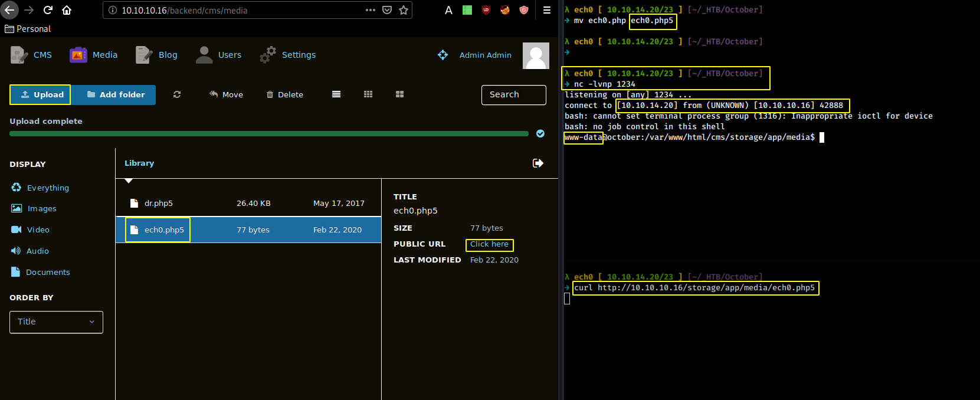Open the Order By Title dropdown
This screenshot has height=400, width=980.
pyautogui.click(x=56, y=322)
